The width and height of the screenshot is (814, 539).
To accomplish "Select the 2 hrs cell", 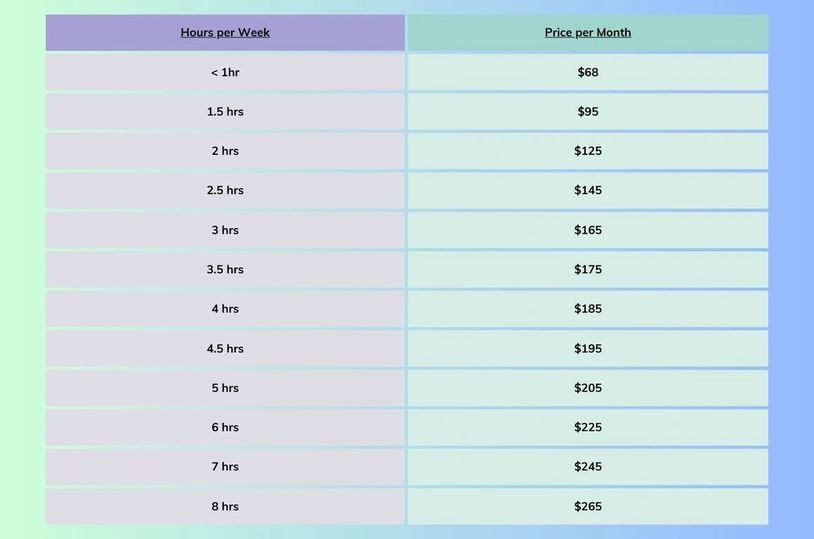I will [x=225, y=151].
